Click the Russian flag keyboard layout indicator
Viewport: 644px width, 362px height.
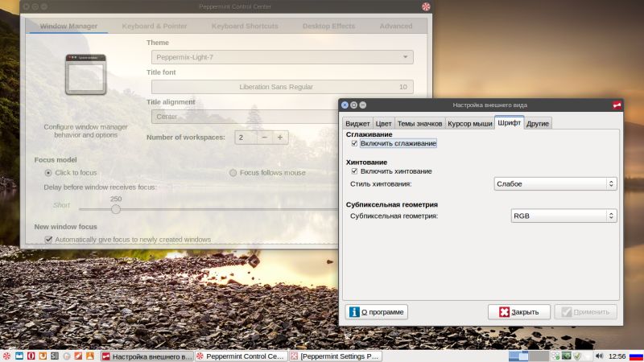(636, 356)
